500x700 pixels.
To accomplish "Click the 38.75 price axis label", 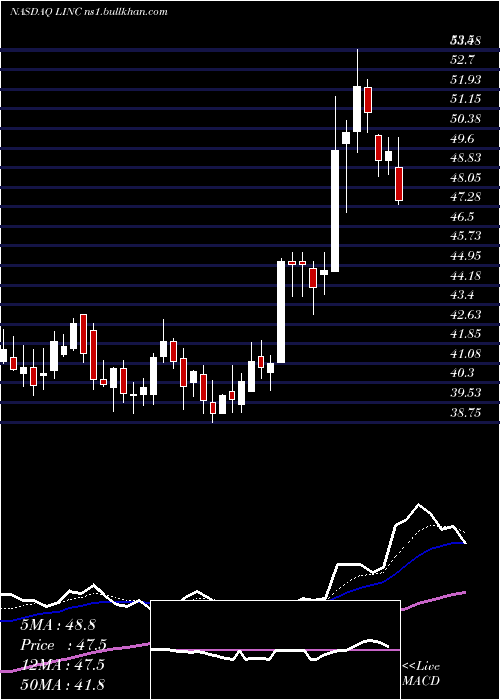I will [466, 412].
